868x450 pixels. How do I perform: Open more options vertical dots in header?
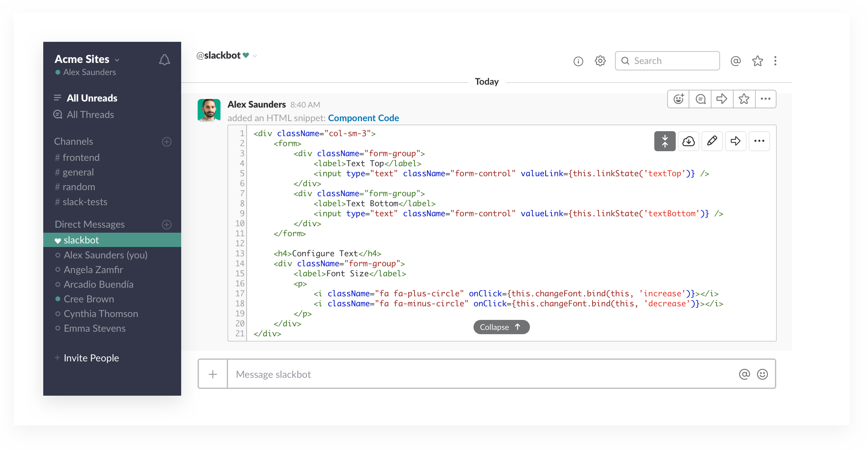tap(775, 61)
